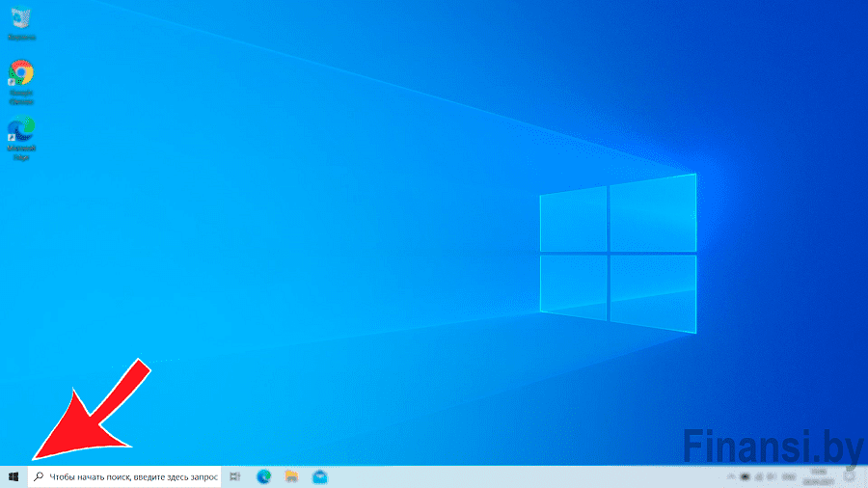
Task: Click the taskbar search box
Action: 124,476
